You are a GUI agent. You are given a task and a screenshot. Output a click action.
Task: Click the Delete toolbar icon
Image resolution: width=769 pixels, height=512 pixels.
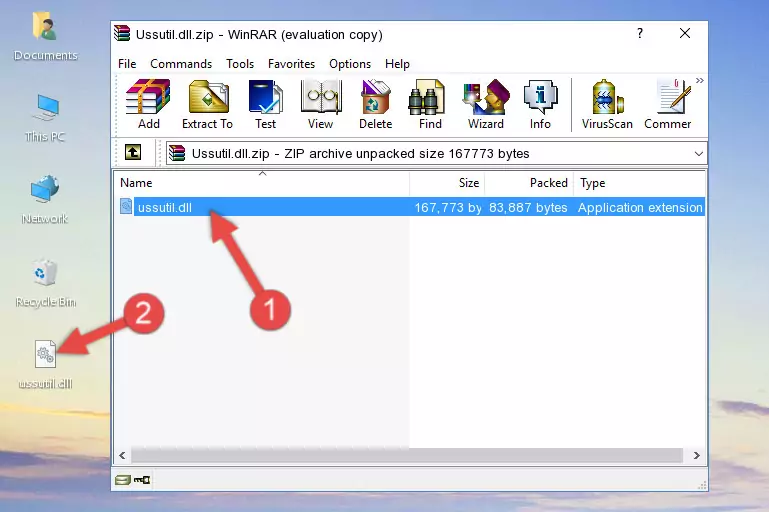(x=376, y=104)
